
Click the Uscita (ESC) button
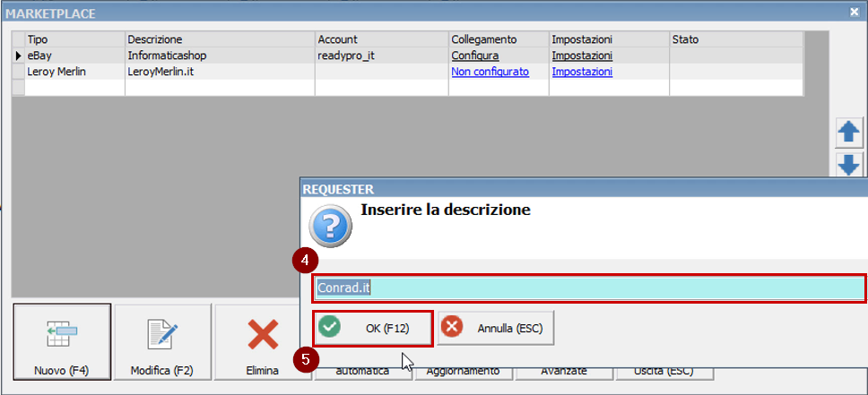coord(664,374)
